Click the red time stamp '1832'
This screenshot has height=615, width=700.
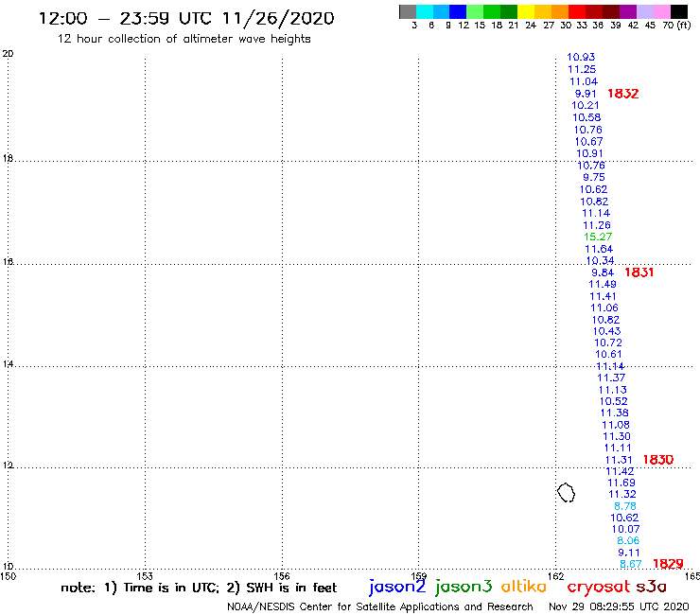click(x=623, y=94)
